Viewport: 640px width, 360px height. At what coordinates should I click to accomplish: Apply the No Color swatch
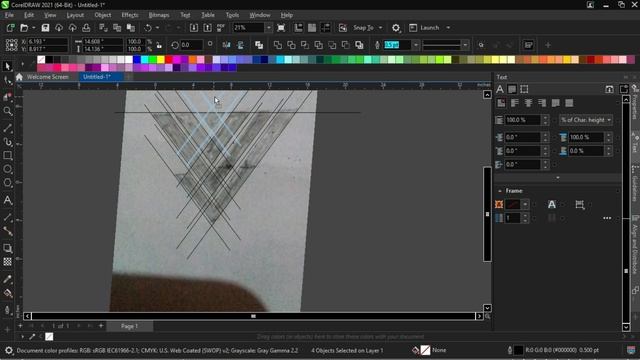tap(41, 60)
